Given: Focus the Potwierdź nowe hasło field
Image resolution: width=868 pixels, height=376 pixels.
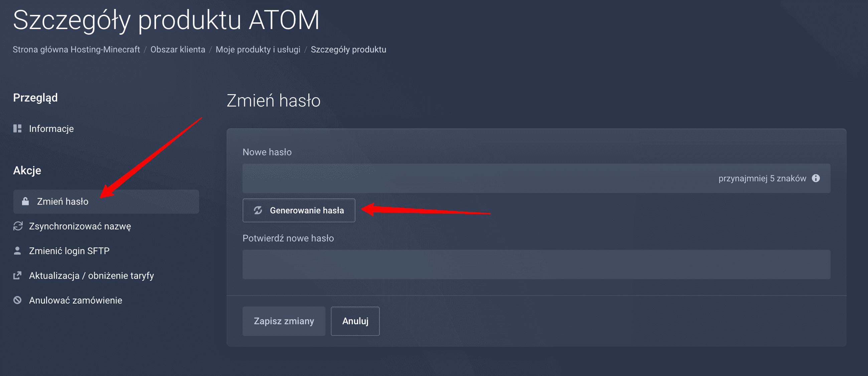Looking at the screenshot, I should (x=537, y=264).
